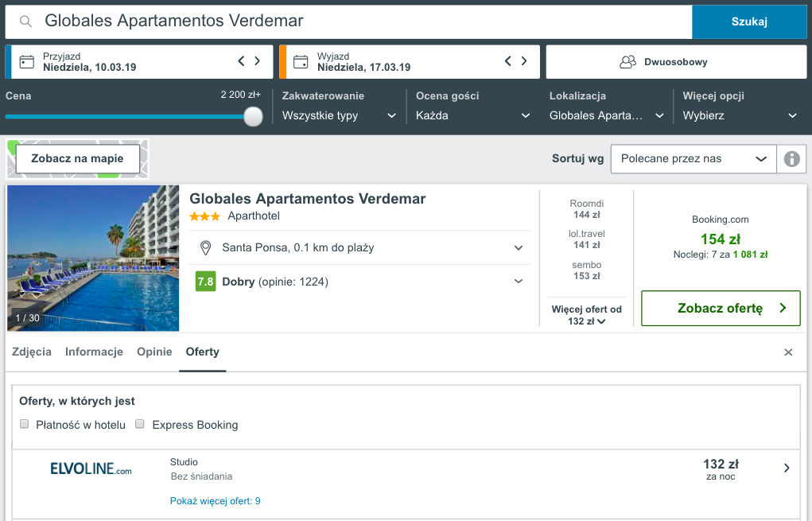This screenshot has width=812, height=521.
Task: Click the search magnifier icon
Action: (26, 21)
